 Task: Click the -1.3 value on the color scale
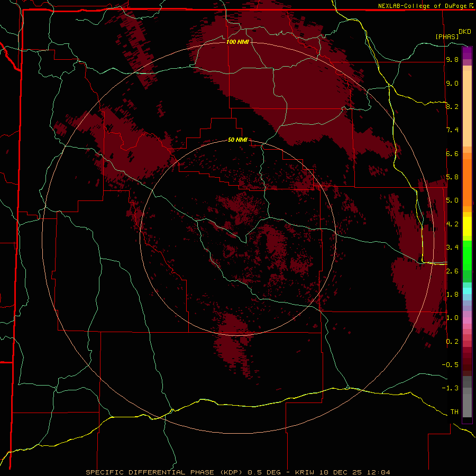pos(450,388)
